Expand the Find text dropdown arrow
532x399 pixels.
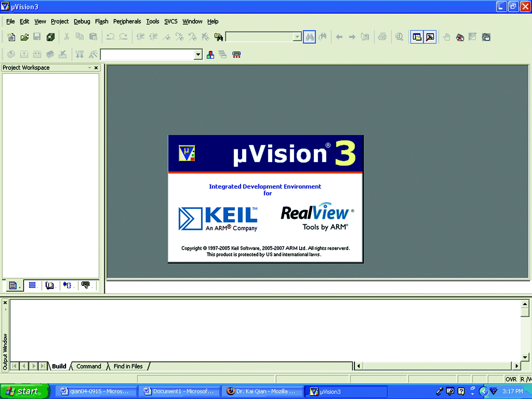297,37
